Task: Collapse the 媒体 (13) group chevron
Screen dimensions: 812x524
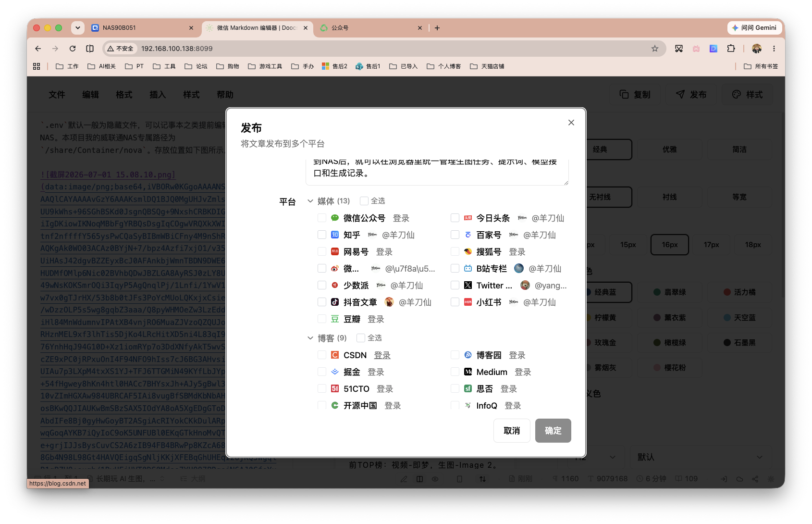Action: click(310, 201)
